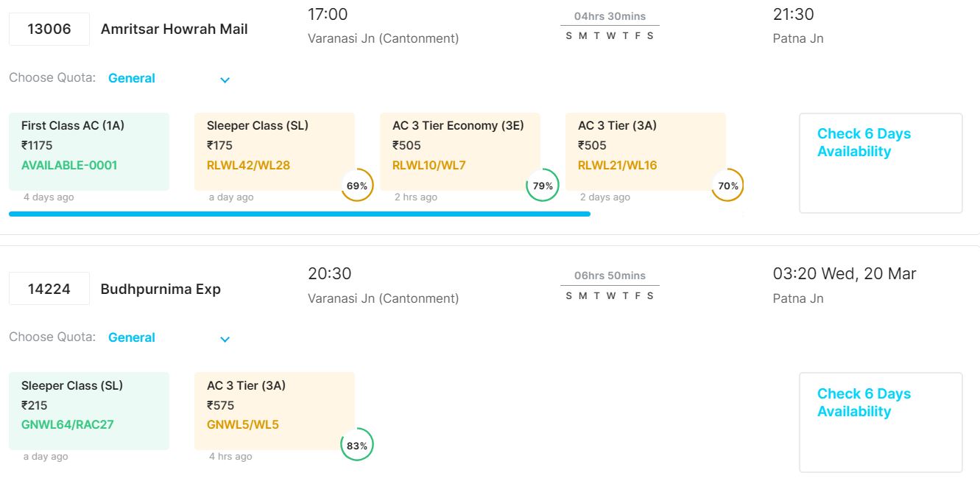980x484 pixels.
Task: Expand quota chevron for Budhpurnima Exp
Action: [225, 339]
